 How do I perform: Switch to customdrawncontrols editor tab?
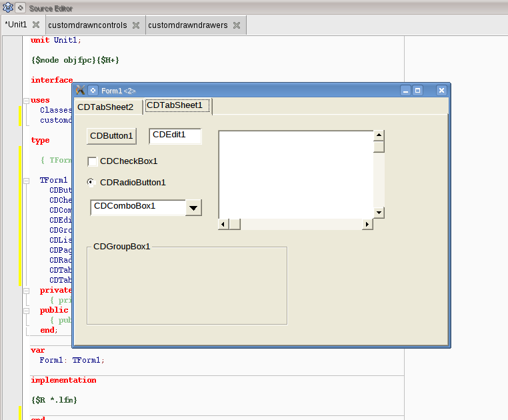point(87,25)
